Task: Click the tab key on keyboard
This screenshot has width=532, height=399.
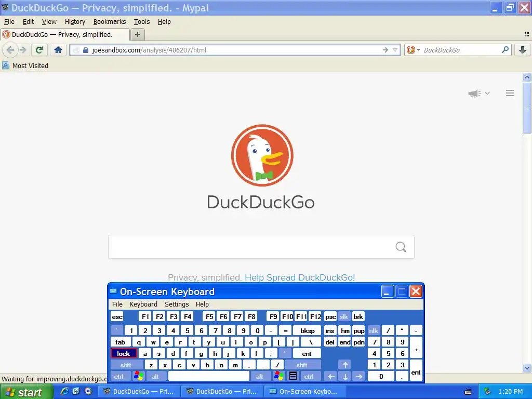Action: (121, 342)
